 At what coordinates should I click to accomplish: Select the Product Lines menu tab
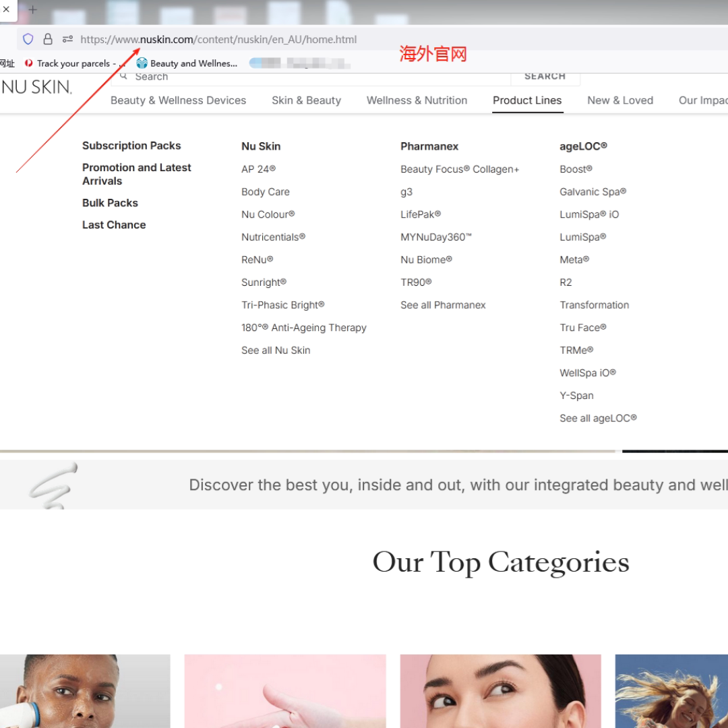point(527,100)
